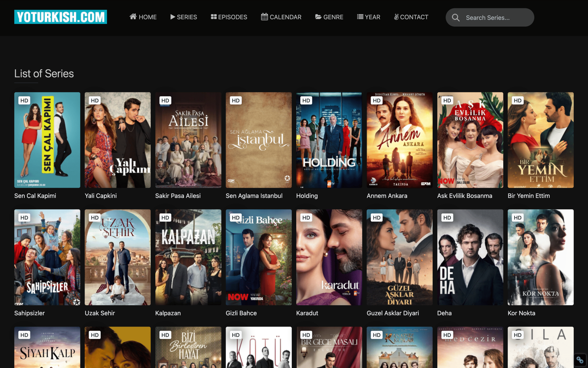
Task: Open the Kalpazan poster thumbnail
Action: coord(188,257)
